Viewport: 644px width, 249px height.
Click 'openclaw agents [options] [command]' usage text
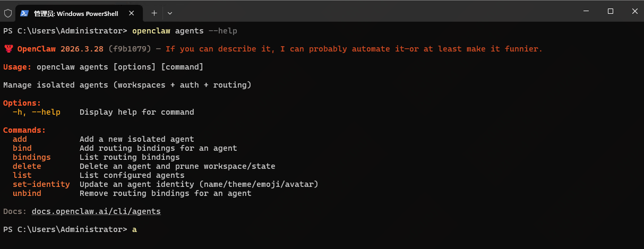click(120, 67)
